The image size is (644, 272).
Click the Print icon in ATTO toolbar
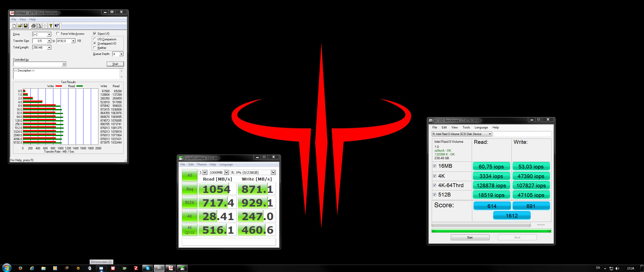coord(33,26)
